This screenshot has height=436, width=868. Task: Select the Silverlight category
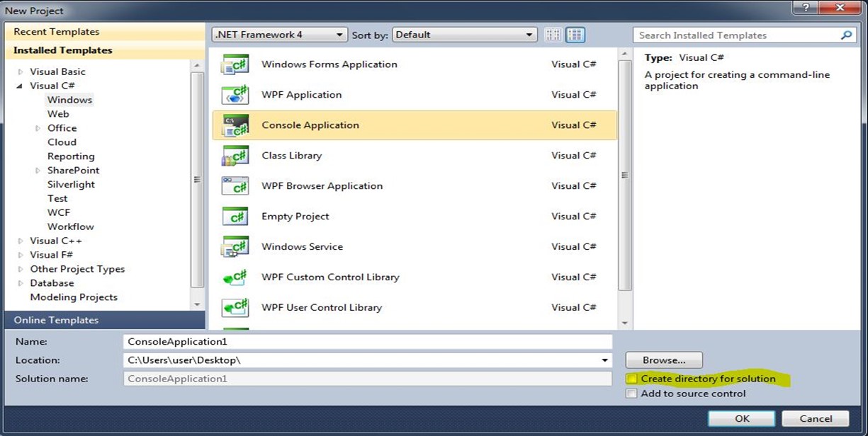(x=71, y=185)
